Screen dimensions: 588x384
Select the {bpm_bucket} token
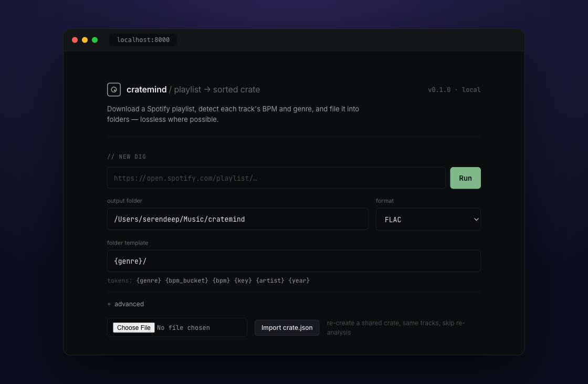tap(187, 281)
